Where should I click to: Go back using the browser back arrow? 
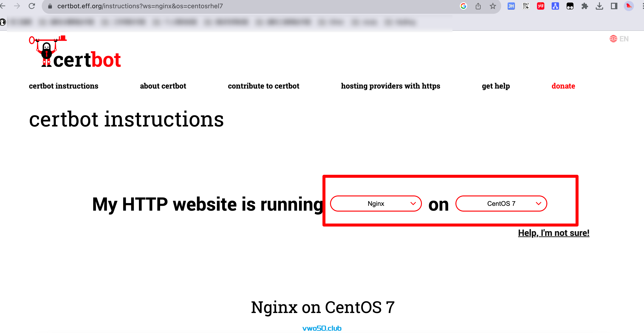click(3, 6)
